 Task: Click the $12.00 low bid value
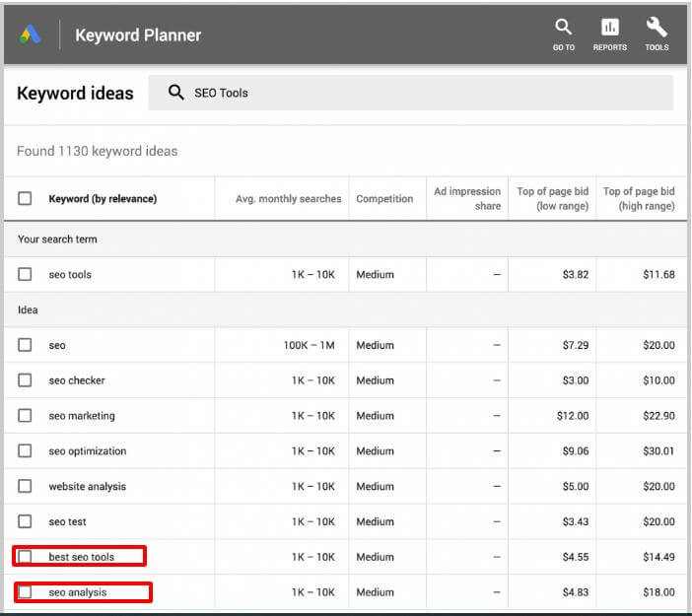click(x=573, y=416)
